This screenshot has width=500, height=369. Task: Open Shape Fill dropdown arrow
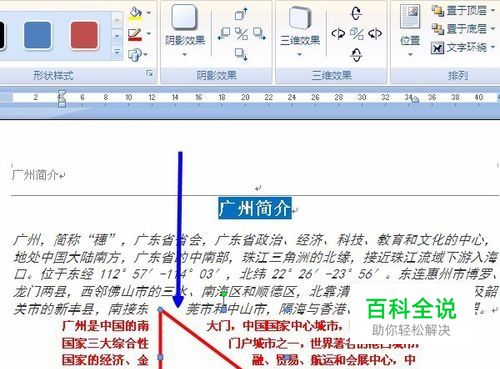pos(149,13)
